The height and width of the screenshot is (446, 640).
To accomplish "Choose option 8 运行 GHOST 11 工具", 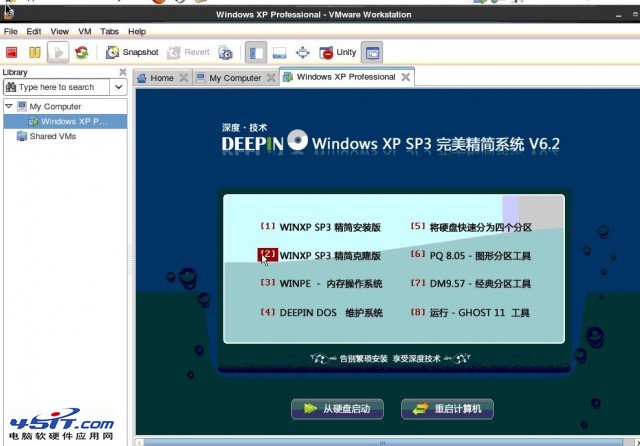I will [x=470, y=313].
